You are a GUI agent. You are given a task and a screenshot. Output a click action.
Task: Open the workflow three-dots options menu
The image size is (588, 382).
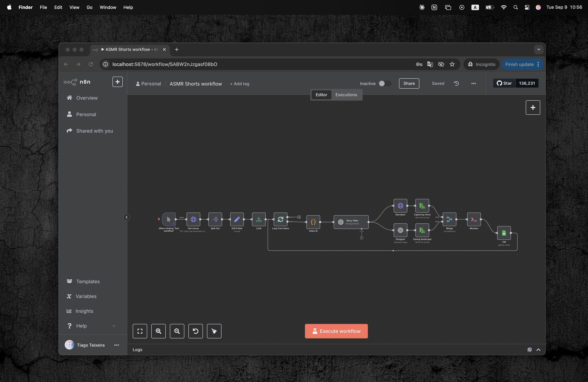pyautogui.click(x=473, y=83)
